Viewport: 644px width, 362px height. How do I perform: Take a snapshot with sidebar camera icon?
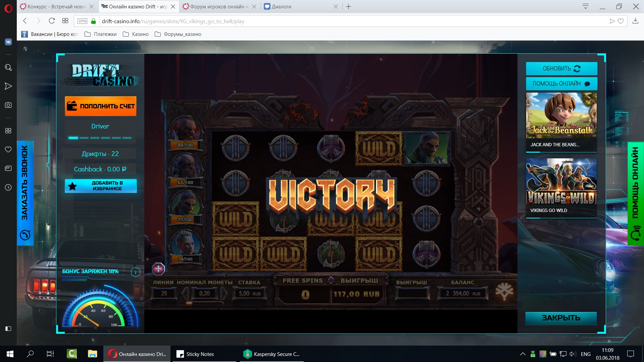click(x=8, y=105)
